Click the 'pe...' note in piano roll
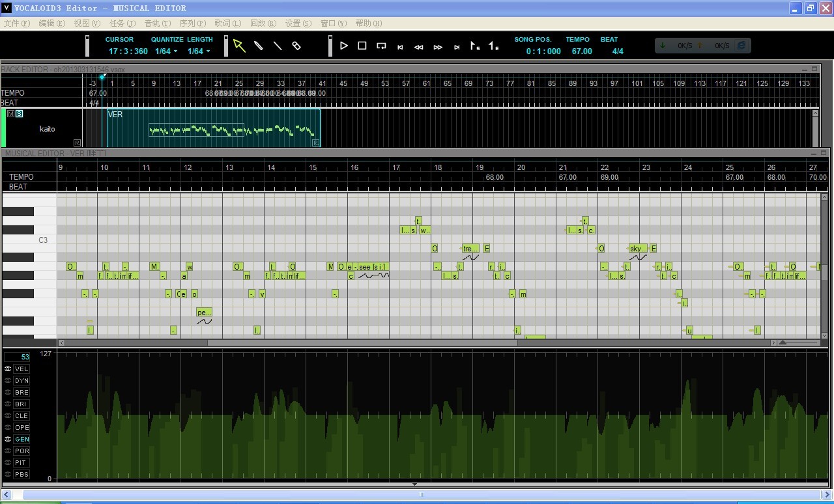 204,312
